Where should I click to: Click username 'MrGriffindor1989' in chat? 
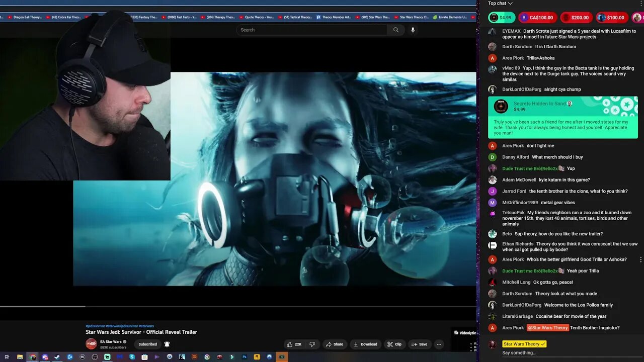520,203
